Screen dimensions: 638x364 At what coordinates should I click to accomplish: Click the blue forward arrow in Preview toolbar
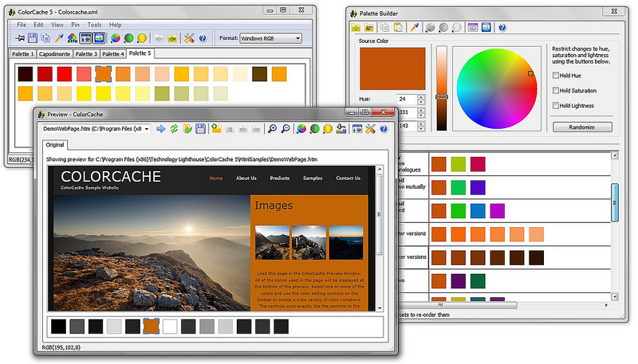(x=161, y=129)
